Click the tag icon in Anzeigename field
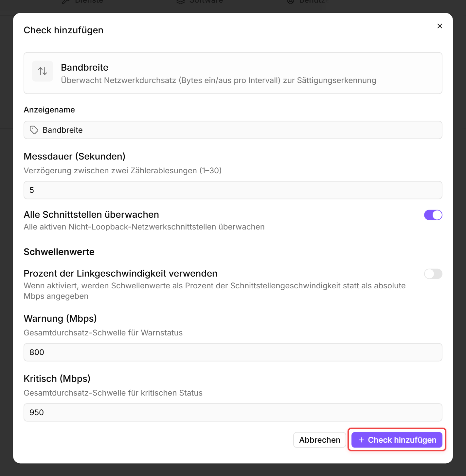The height and width of the screenshot is (476, 466). click(x=34, y=130)
